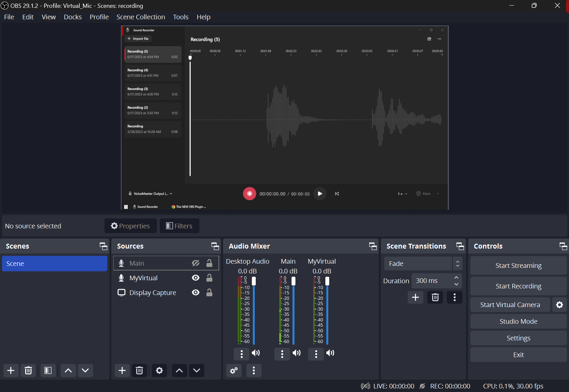This screenshot has height=392, width=569.
Task: Open the File menu
Action: tap(9, 17)
